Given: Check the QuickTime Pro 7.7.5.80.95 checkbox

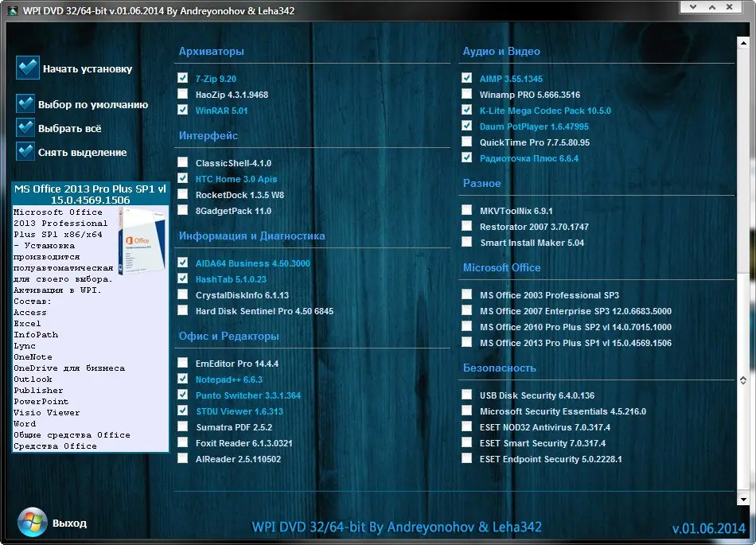Looking at the screenshot, I should (466, 141).
